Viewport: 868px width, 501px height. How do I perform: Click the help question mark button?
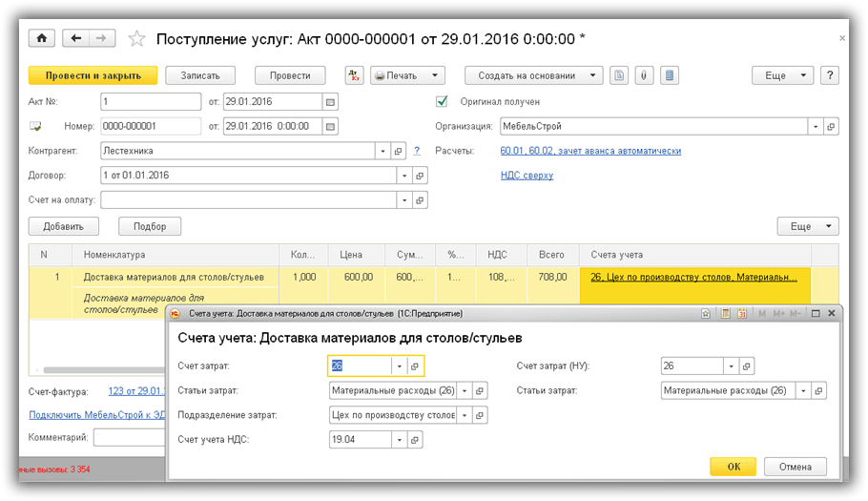coord(830,75)
